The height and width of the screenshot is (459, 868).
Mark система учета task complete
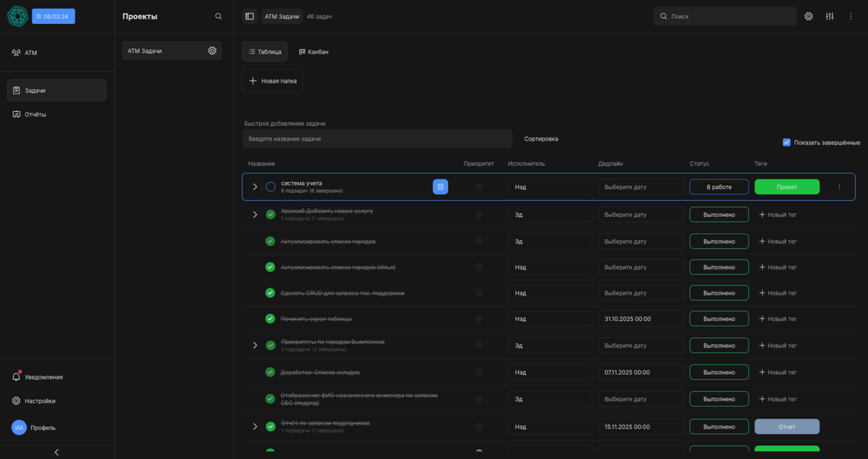click(x=271, y=187)
